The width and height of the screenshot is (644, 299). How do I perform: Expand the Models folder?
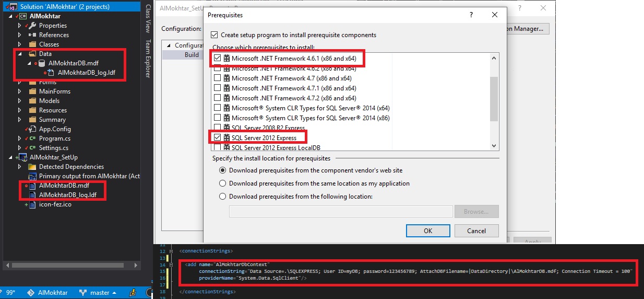pyautogui.click(x=20, y=101)
